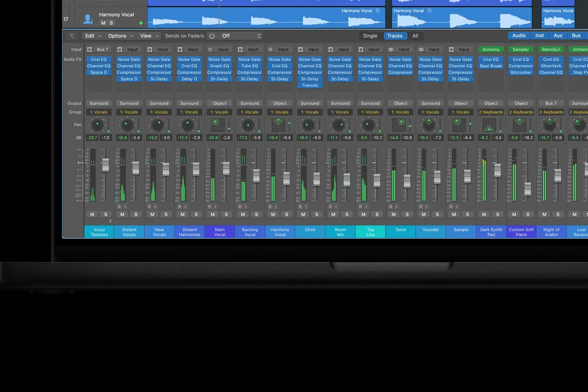Viewport: 588px width, 392px height.
Task: Mute the Dark Synth Pad channel strip
Action: point(484,214)
